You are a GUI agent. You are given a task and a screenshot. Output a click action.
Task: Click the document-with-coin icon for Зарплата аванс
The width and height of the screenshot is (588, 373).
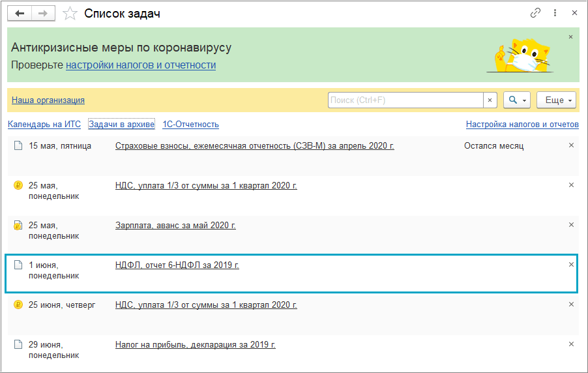coord(18,225)
